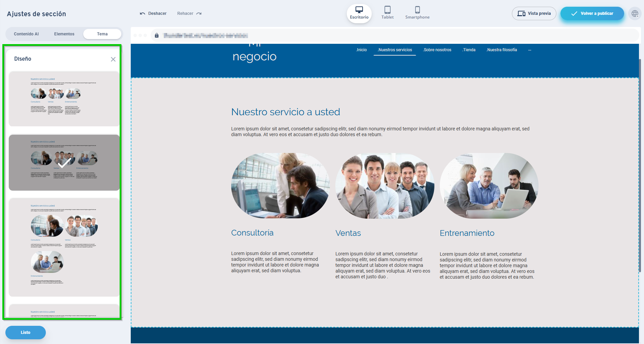Switch to the Tema tab

point(102,34)
